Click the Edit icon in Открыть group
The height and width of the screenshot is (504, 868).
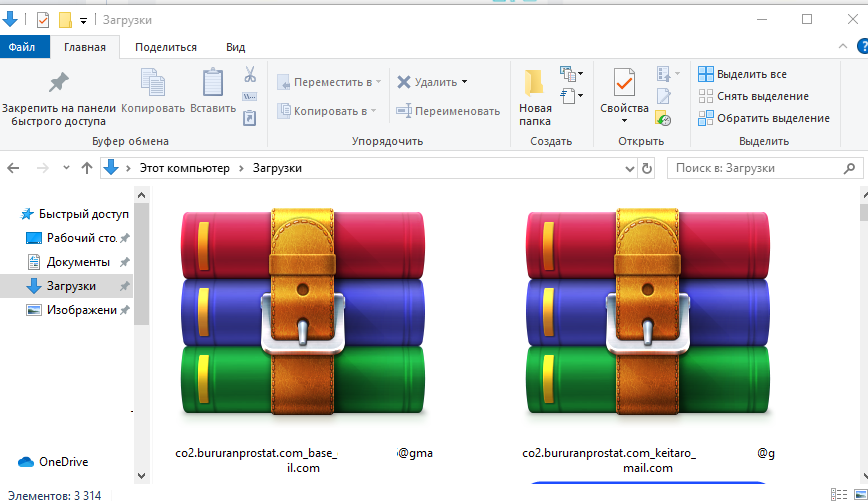pyautogui.click(x=664, y=96)
